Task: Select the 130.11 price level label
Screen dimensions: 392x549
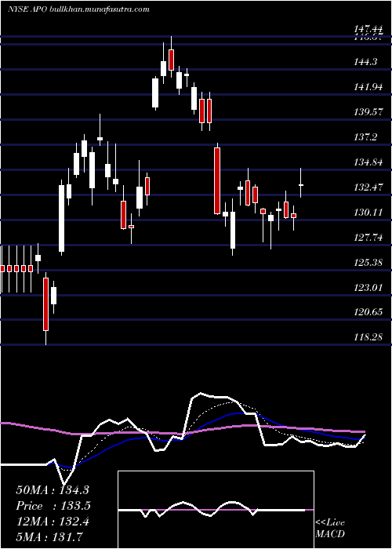Action: (x=368, y=213)
